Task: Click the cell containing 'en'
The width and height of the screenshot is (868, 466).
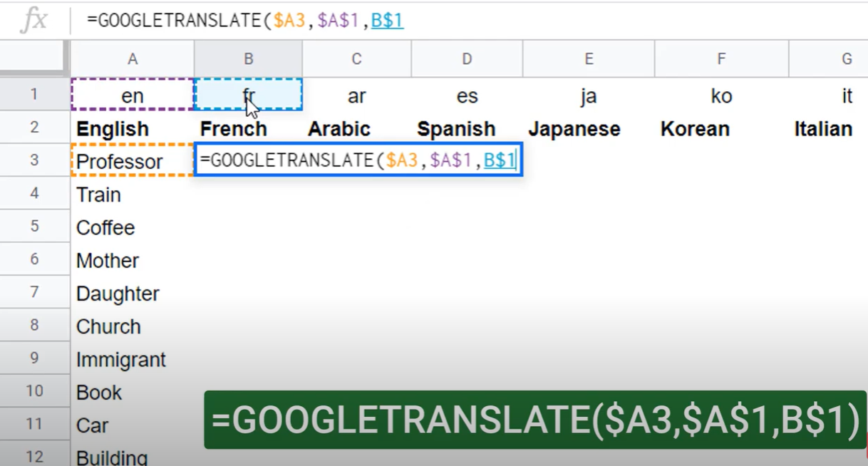Action: (133, 95)
